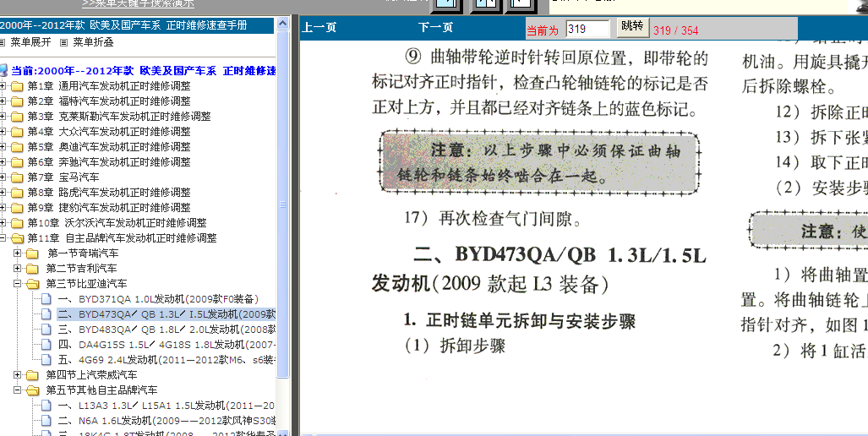
Task: Open 一、L13A3 1.3L/L15A1 1.5L发动机 entry
Action: tap(166, 406)
